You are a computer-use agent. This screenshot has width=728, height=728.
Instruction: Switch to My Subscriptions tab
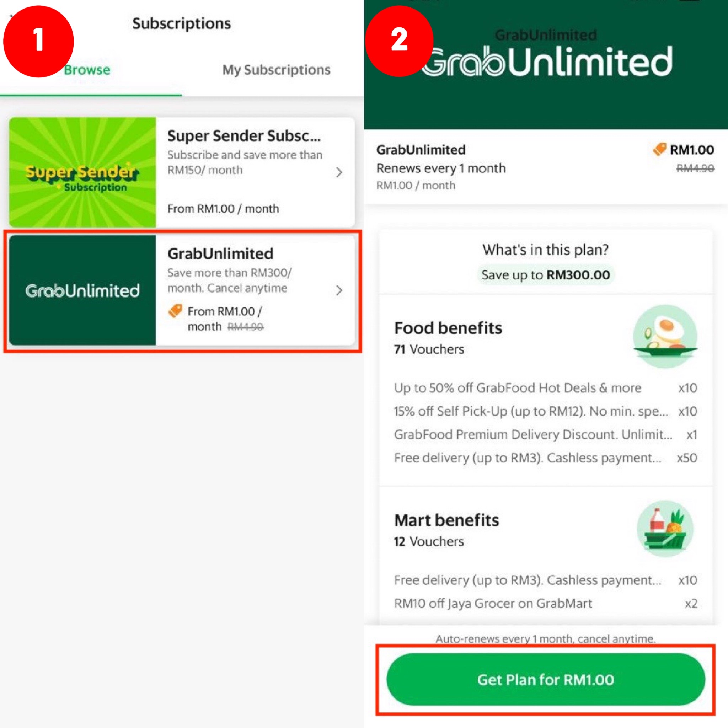pos(276,70)
